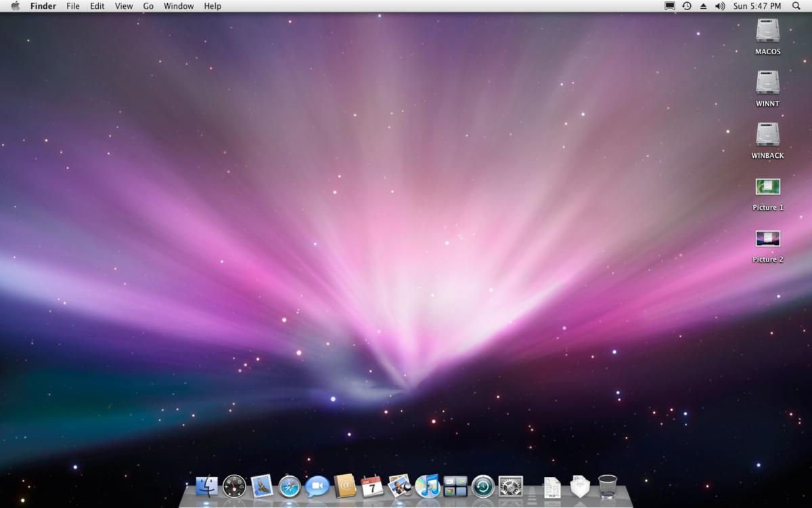
Task: Open the Window menu
Action: coord(179,6)
